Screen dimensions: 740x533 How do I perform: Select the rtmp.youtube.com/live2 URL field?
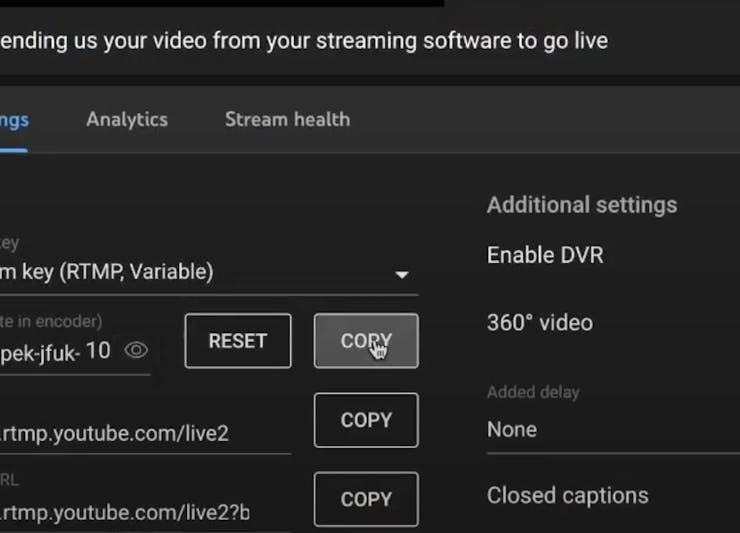click(145, 433)
